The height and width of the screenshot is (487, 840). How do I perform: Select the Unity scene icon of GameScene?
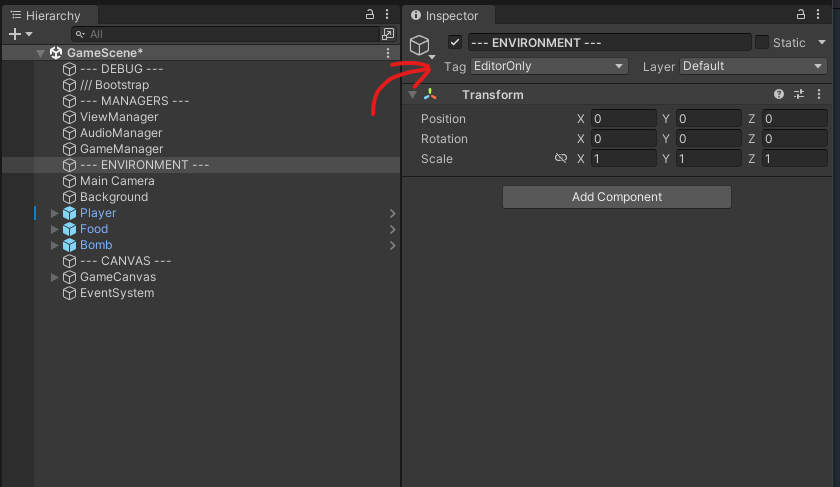coord(56,53)
